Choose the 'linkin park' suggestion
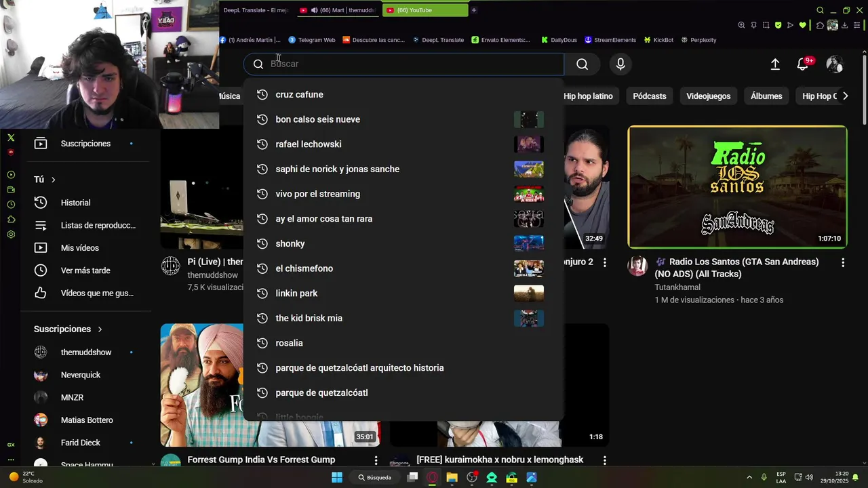This screenshot has height=488, width=868. [x=403, y=293]
